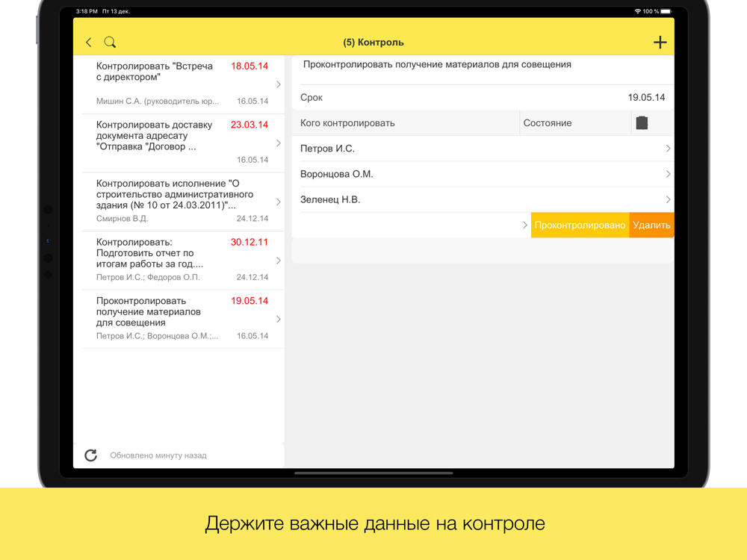747x560 pixels.
Task: Select the red date 19.05.14 in the list
Action: click(x=249, y=301)
